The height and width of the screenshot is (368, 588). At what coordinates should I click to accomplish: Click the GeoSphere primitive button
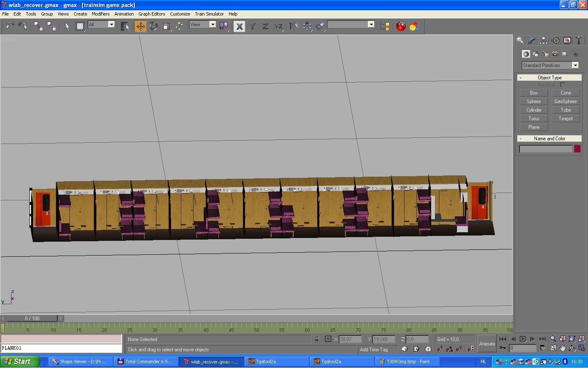point(566,101)
